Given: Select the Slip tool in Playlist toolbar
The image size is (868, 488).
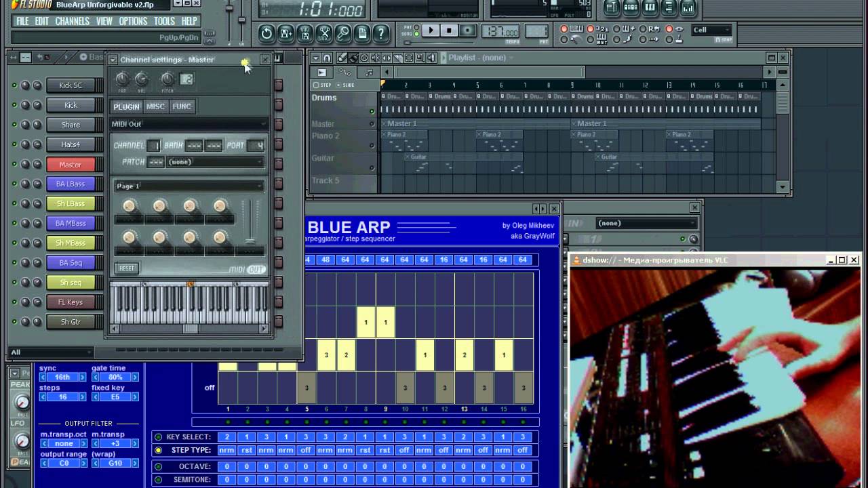Looking at the screenshot, I should (x=386, y=58).
